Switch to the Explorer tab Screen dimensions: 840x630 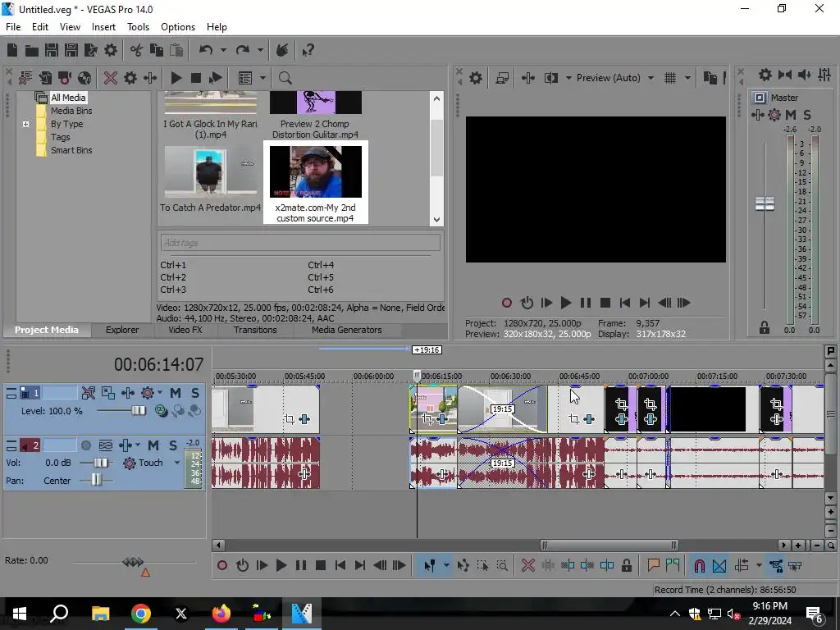(122, 330)
